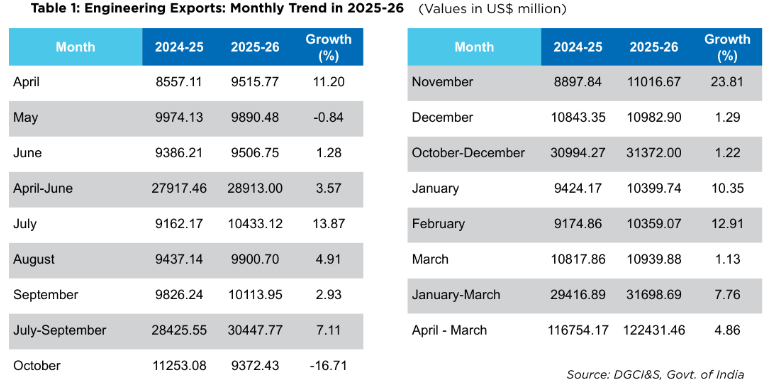The height and width of the screenshot is (390, 780).
Task: Select the April-June 2025-26 value 28913.00
Action: tap(255, 189)
